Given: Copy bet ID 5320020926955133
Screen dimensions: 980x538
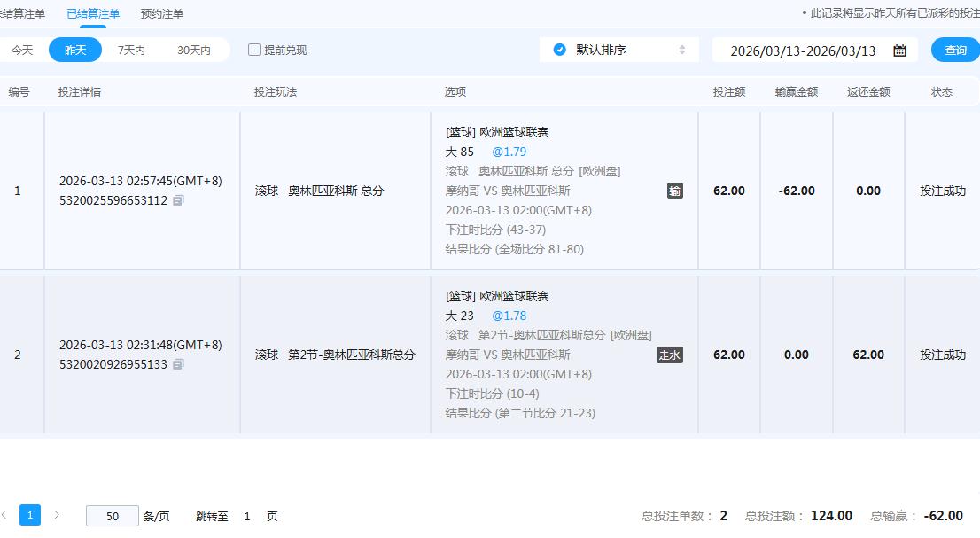Looking at the screenshot, I should tap(178, 365).
